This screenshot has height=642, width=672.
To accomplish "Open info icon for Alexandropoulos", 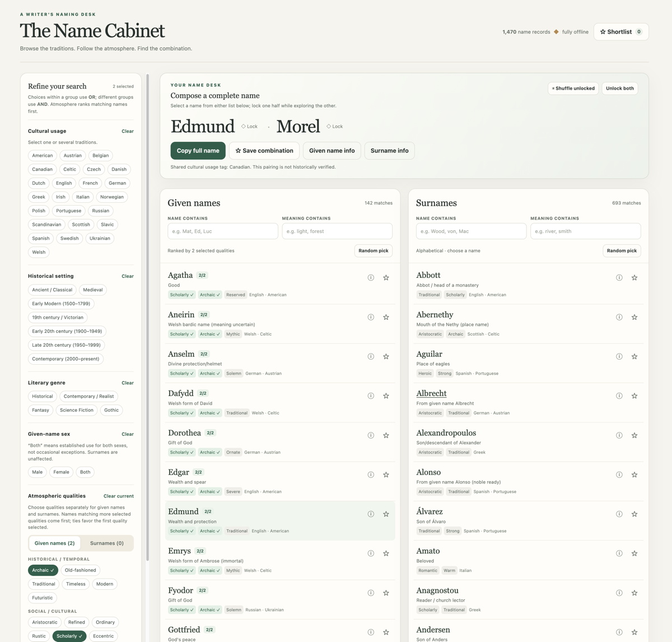I will [x=619, y=435].
